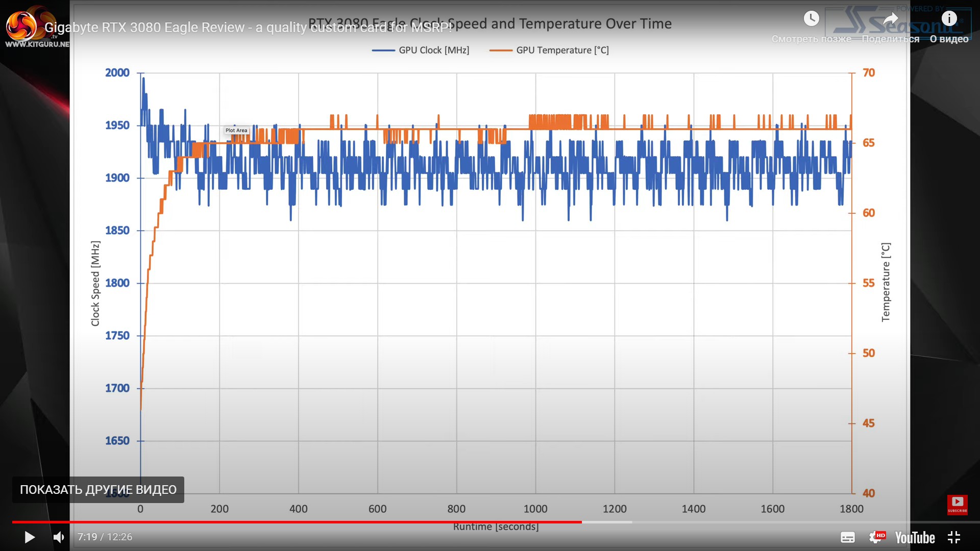
Task: Click the current-position end of red progress
Action: pos(581,522)
